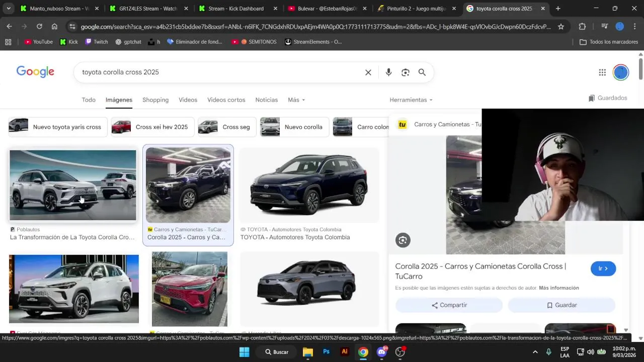Viewport: 644px width, 362px height.
Task: Open Guardados saved items
Action: pyautogui.click(x=608, y=98)
